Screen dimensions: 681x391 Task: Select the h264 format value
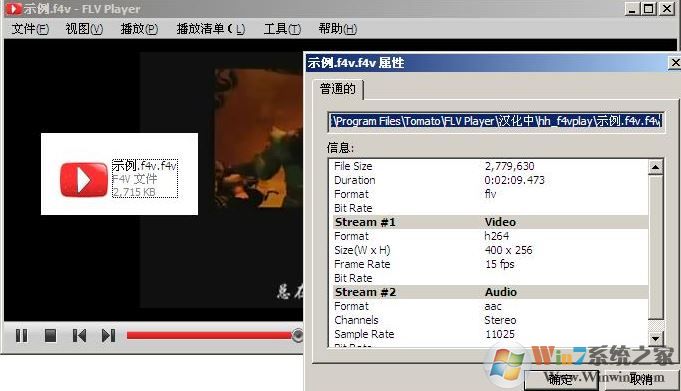(496, 236)
